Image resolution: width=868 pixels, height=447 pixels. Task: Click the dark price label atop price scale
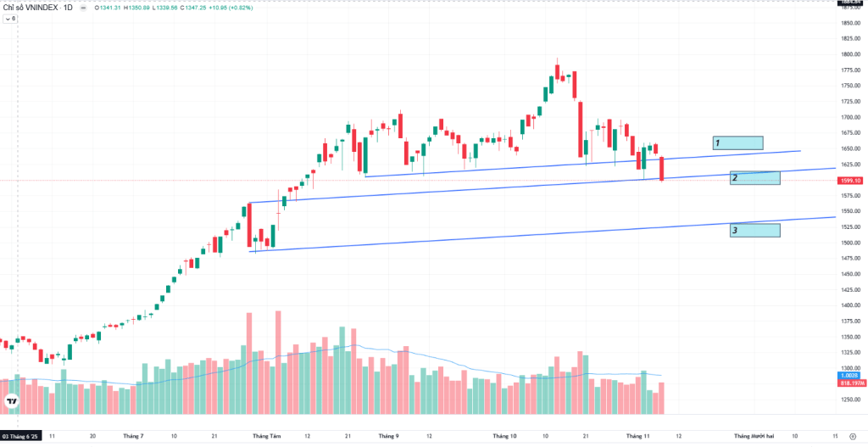click(x=850, y=3)
